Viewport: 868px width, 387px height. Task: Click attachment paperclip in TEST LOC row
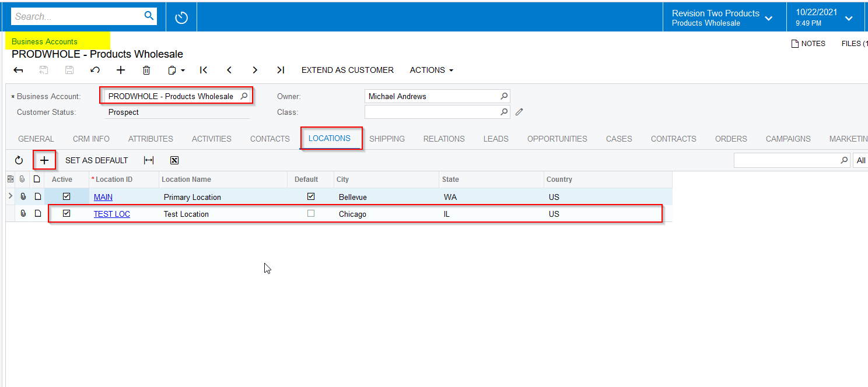(23, 214)
